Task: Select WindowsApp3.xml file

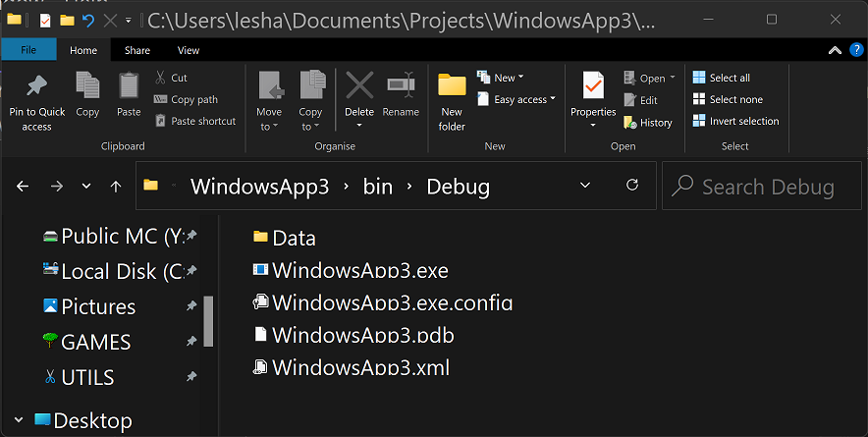Action: click(x=351, y=367)
